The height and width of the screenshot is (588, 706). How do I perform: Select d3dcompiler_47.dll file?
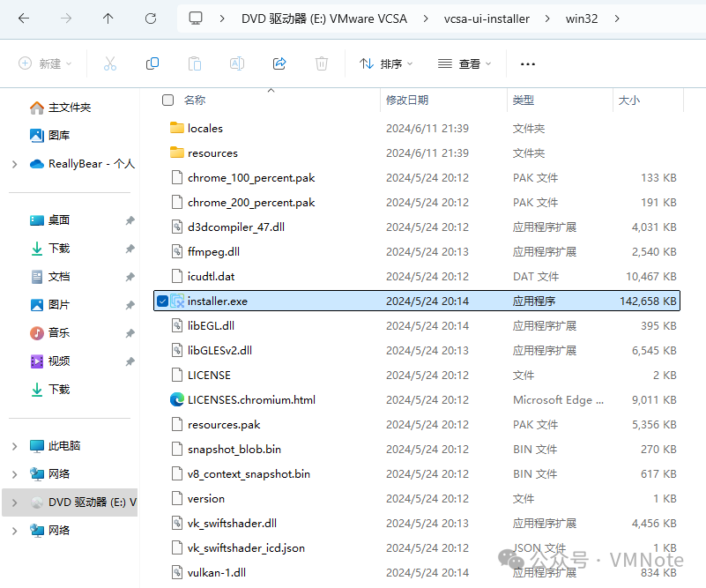point(236,227)
